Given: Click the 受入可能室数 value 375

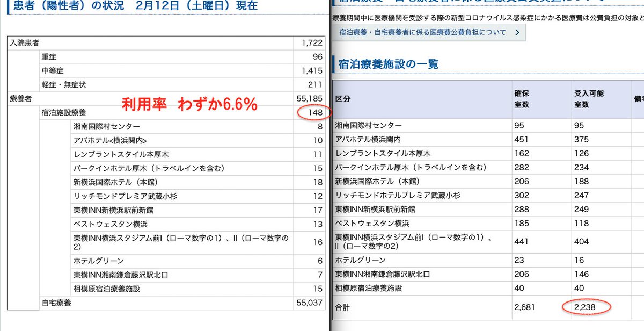Looking at the screenshot, I should [581, 139].
